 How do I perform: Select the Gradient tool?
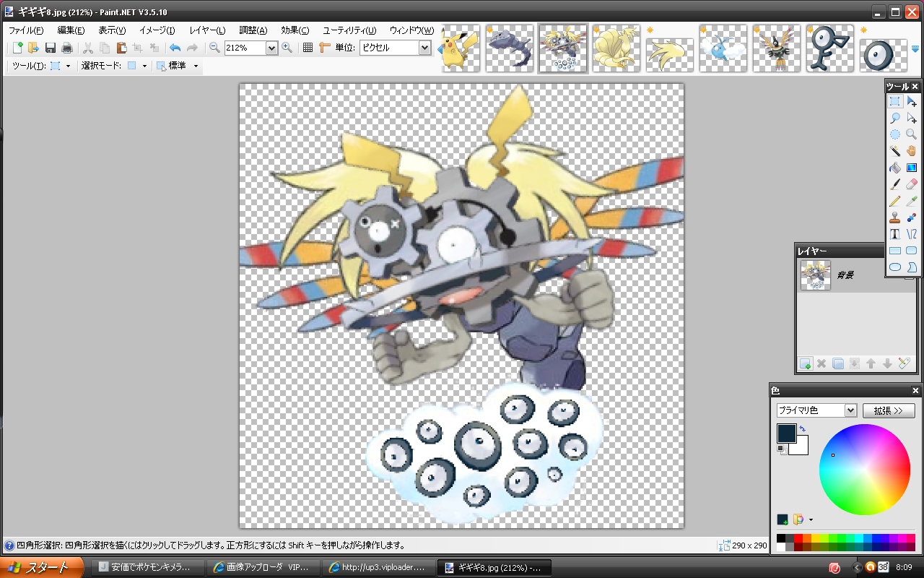tap(912, 168)
